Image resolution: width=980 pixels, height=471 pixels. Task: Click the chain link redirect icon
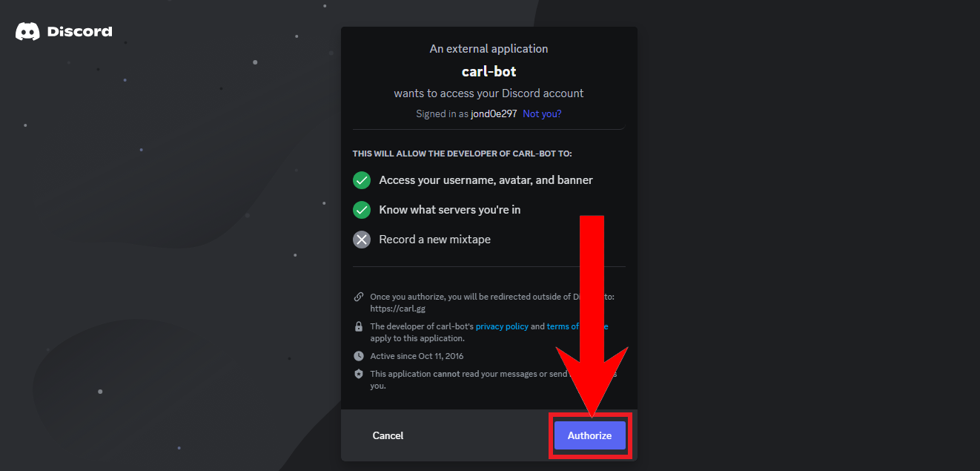click(x=359, y=297)
